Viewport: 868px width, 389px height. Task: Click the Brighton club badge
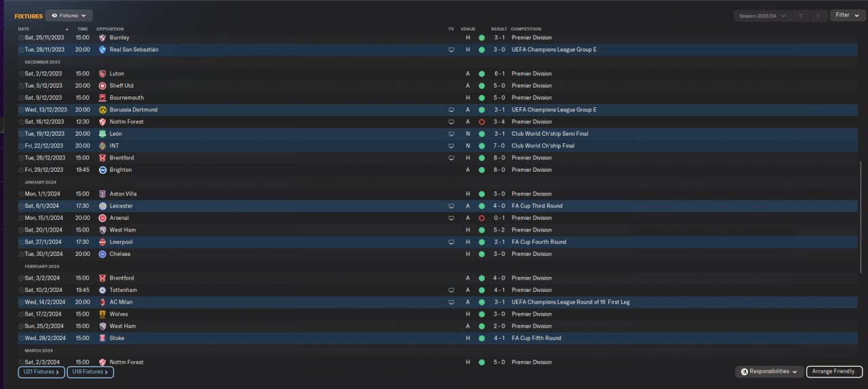[102, 170]
